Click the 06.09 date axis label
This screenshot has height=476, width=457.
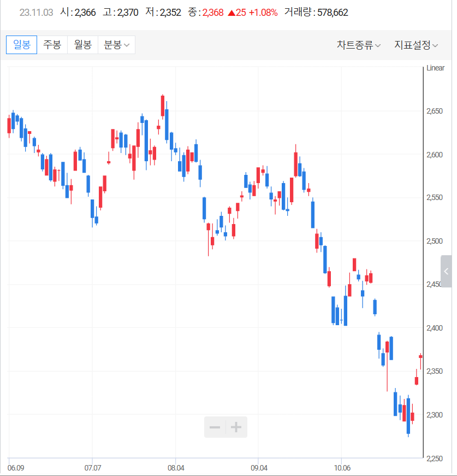(x=16, y=468)
